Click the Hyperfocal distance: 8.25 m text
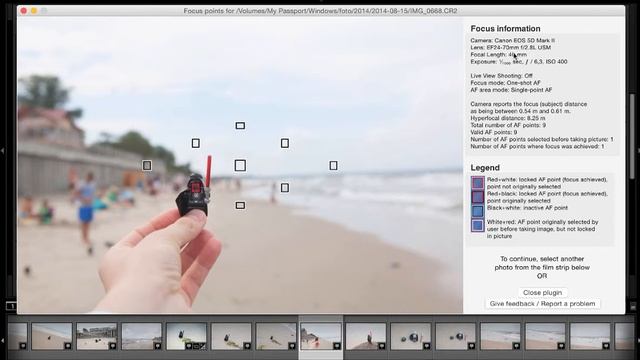The height and width of the screenshot is (360, 640). (507, 118)
